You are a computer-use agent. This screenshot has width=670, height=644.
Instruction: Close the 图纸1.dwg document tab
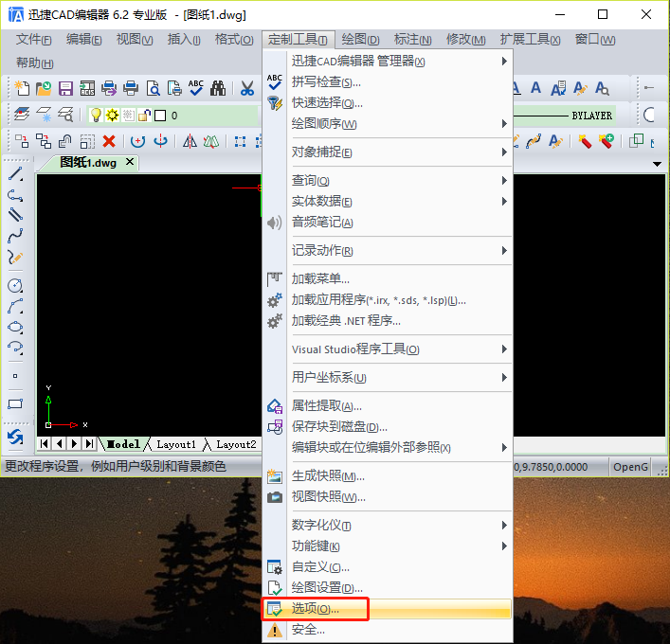coord(130,162)
